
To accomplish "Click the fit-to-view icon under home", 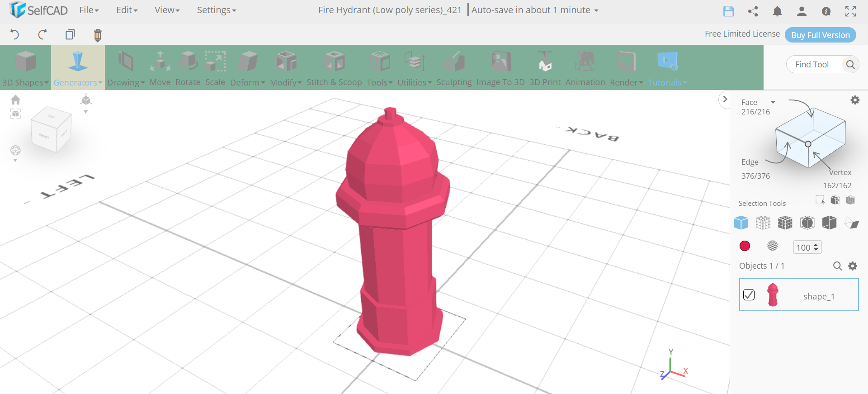I will [15, 114].
